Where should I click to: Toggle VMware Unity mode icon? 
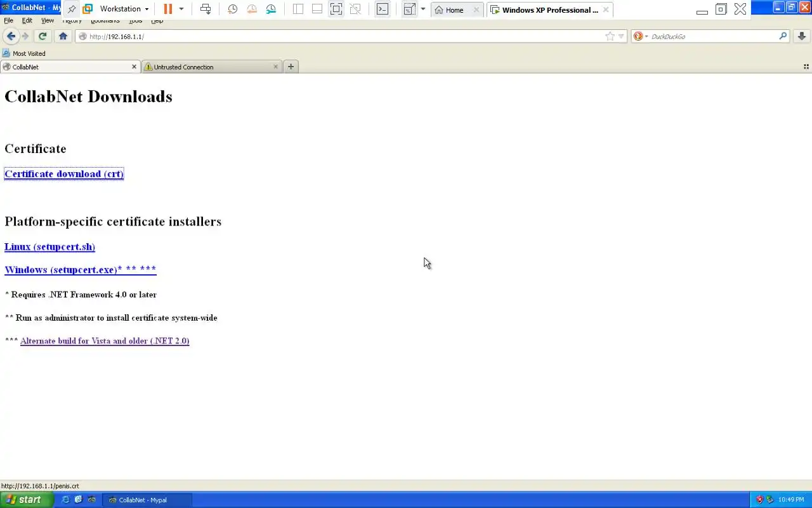click(355, 10)
